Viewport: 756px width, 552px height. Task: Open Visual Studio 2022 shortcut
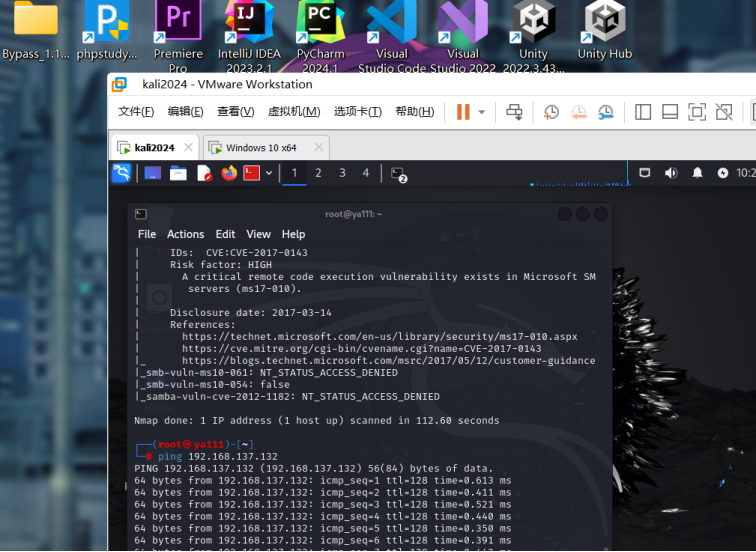463,36
